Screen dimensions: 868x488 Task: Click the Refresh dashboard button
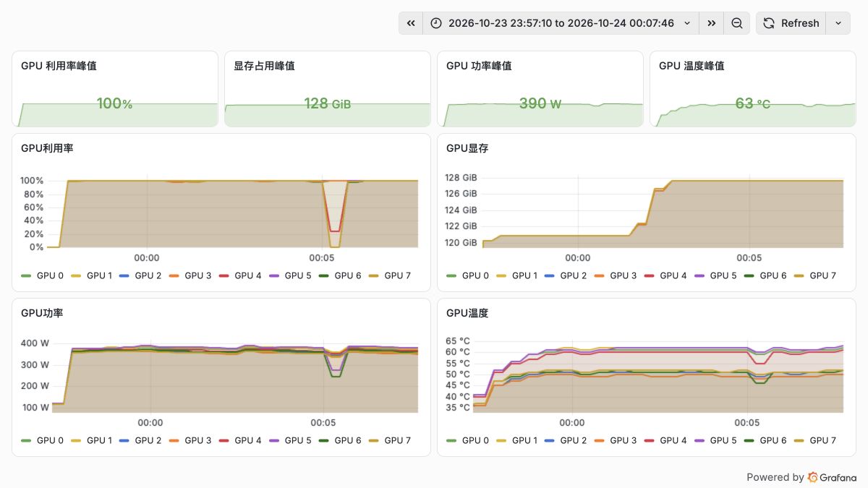(x=791, y=23)
